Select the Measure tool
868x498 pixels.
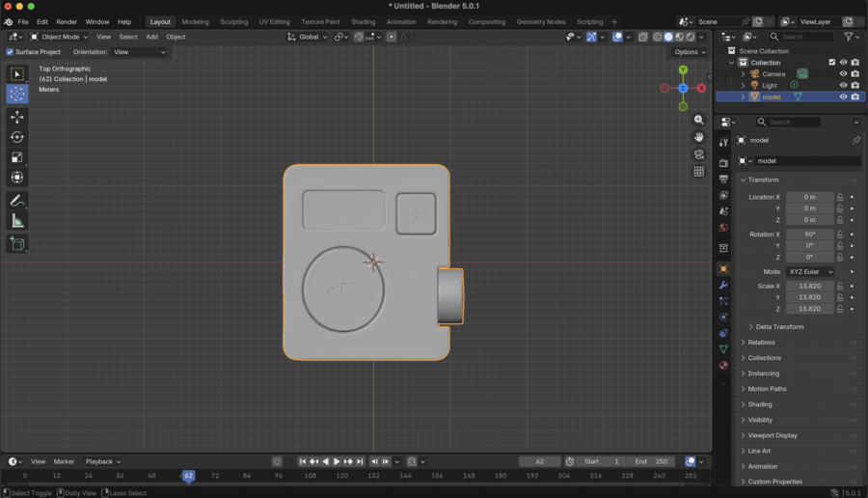click(x=17, y=222)
